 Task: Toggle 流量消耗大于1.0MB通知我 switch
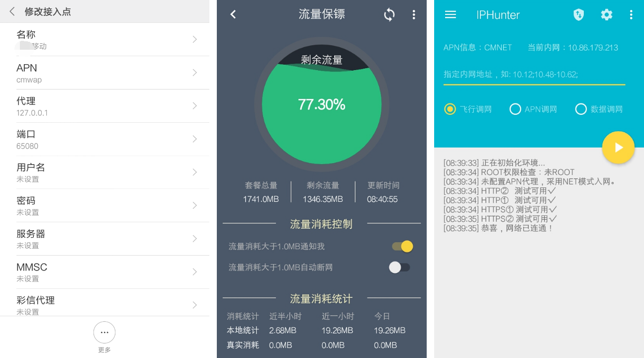402,247
